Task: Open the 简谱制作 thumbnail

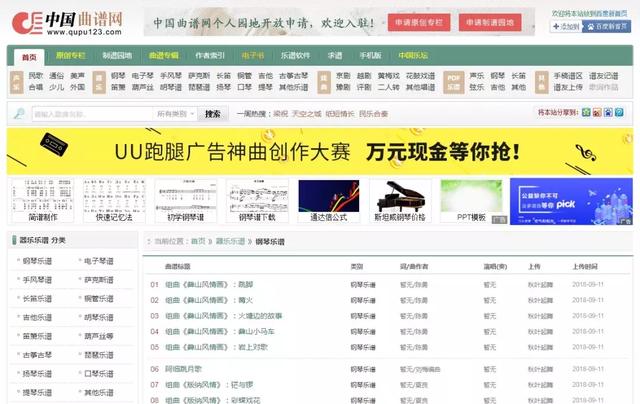Action: 43,201
